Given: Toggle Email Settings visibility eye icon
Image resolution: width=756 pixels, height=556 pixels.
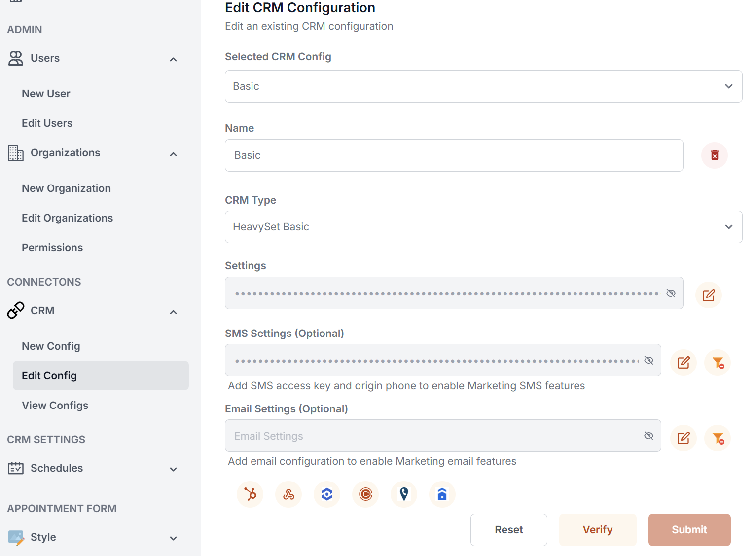Looking at the screenshot, I should (648, 436).
